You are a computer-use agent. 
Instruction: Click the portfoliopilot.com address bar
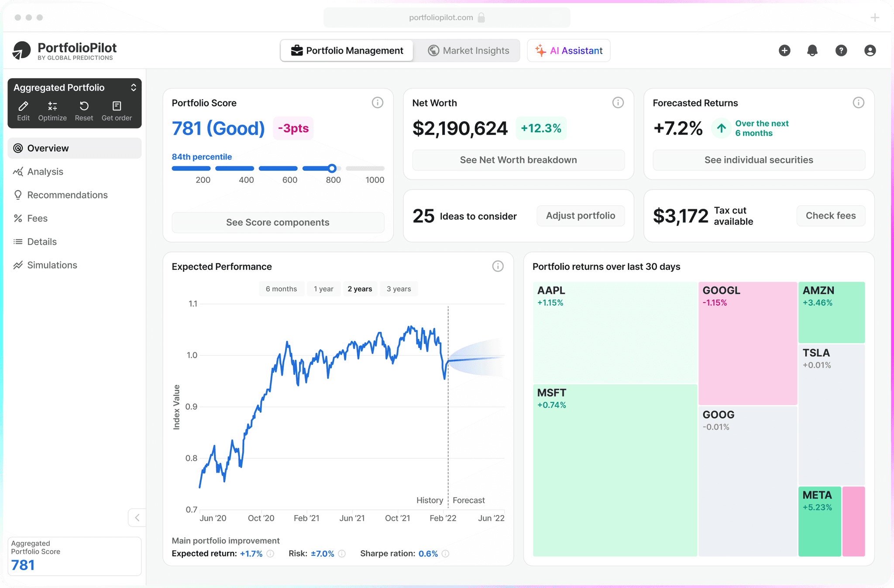pyautogui.click(x=447, y=17)
